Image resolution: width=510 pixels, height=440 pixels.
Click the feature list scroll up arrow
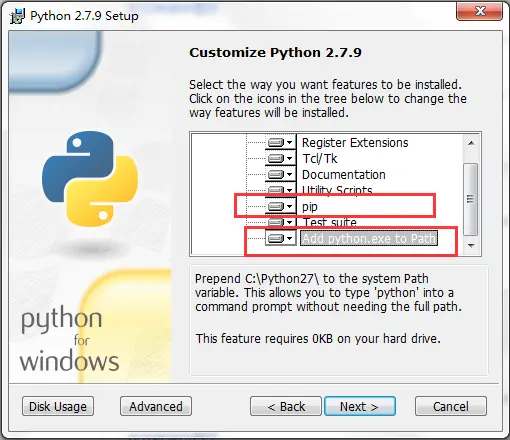coord(471,143)
